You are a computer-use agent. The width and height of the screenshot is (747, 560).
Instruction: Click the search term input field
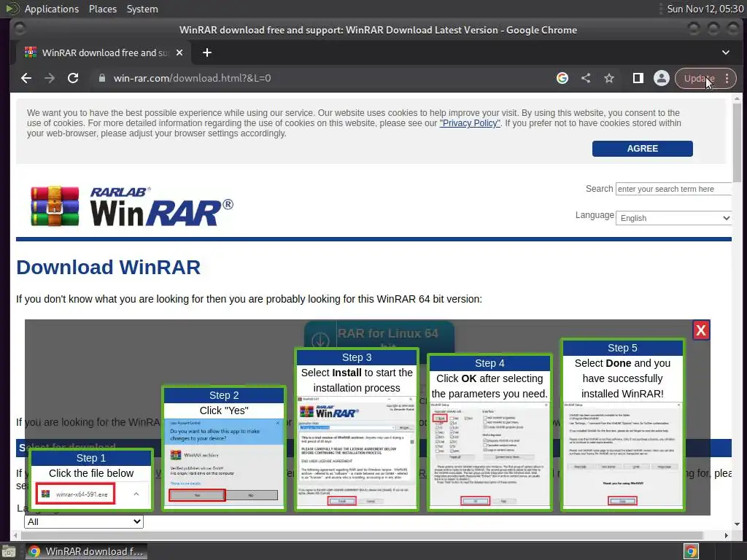[x=673, y=189]
